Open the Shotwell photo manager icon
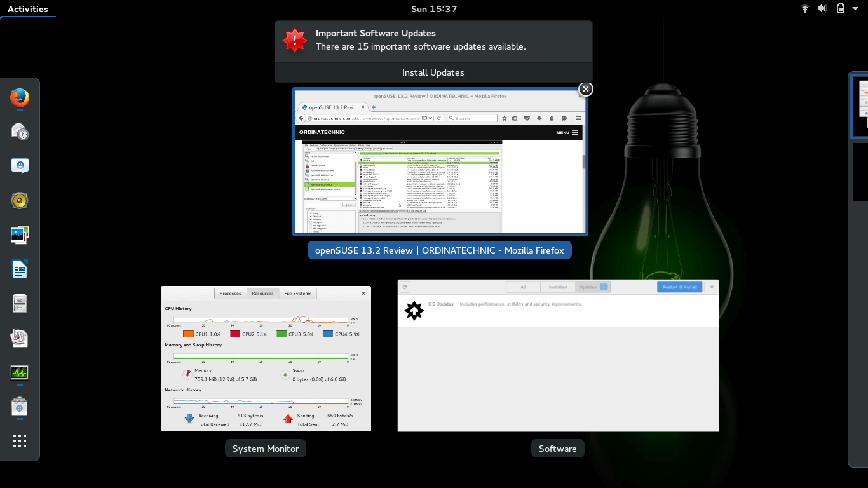The height and width of the screenshot is (488, 868). [20, 235]
